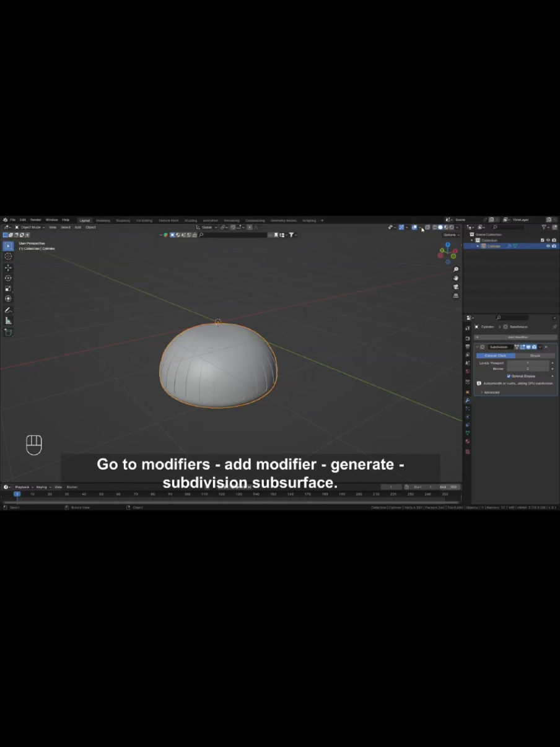
Task: Select the Measure ruler tool
Action: 8,321
